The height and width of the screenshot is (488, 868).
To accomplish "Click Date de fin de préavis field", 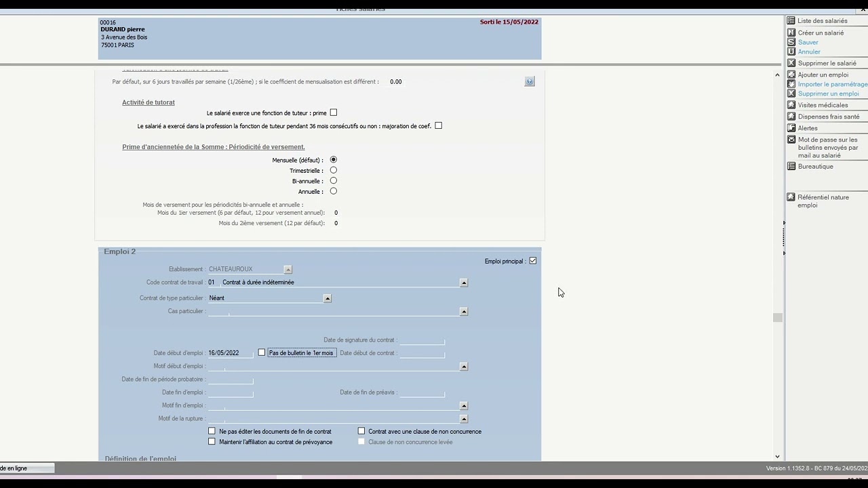I will (x=422, y=392).
